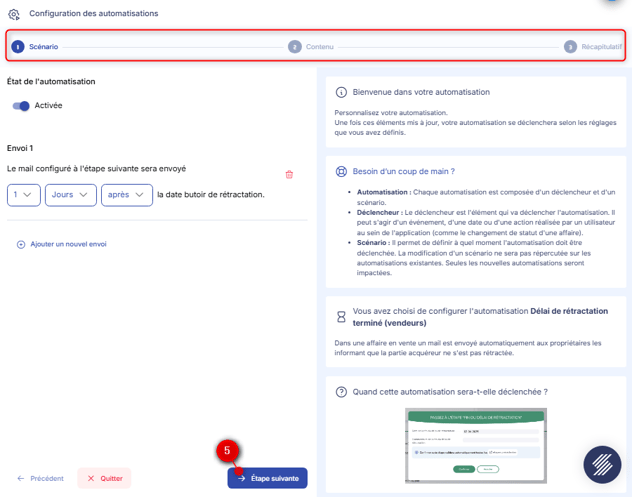Click the info icon next to Bienvenue

341,92
